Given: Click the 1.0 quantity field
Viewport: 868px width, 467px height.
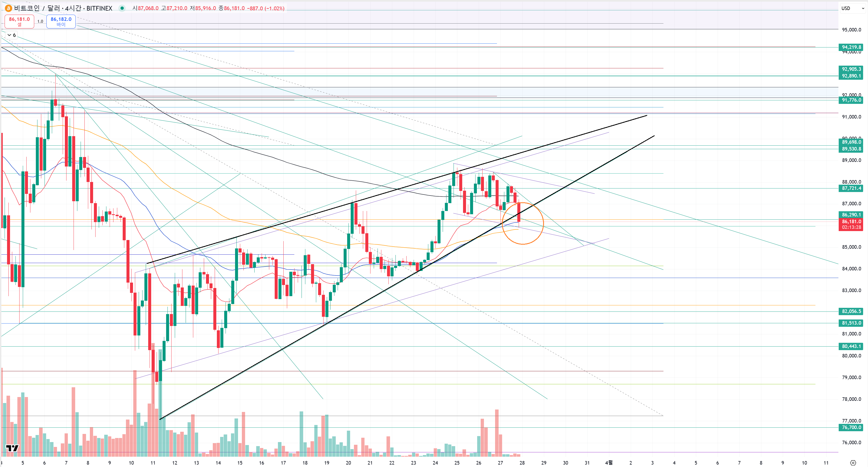Looking at the screenshot, I should [40, 21].
